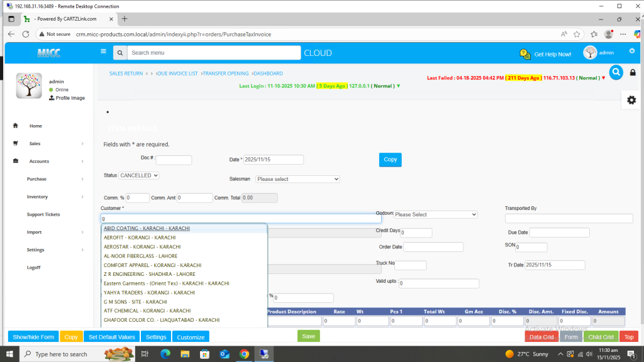Click the blue circular search icon

pos(616,72)
